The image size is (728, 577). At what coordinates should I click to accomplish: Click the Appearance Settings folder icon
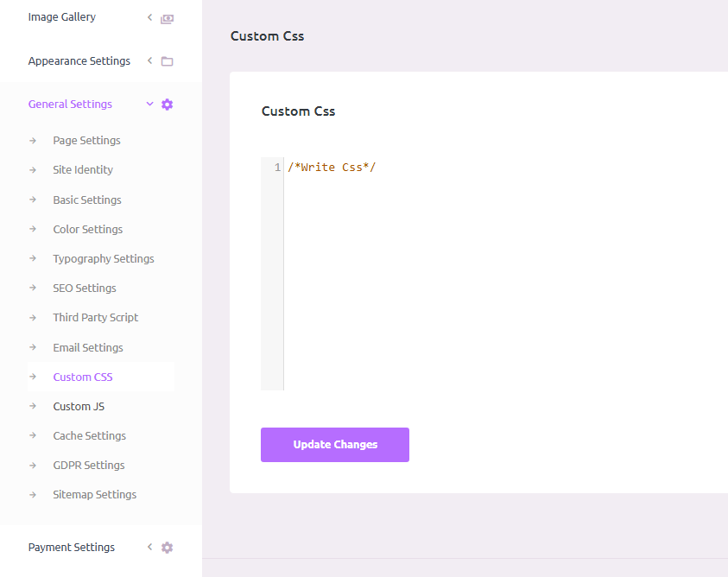(x=167, y=61)
